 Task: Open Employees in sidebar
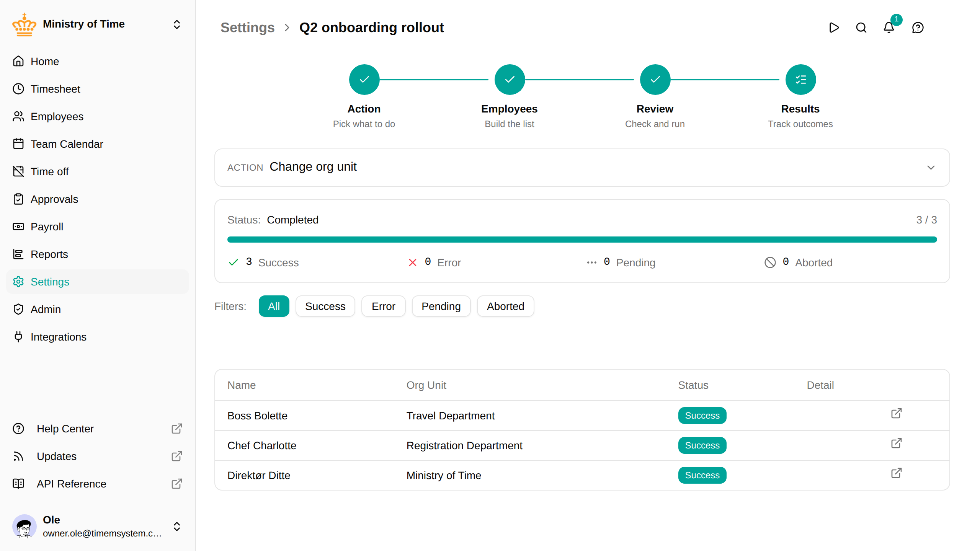point(98,116)
